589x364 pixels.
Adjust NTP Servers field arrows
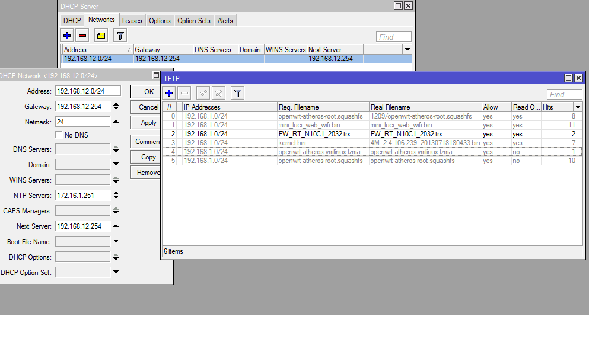(x=116, y=195)
